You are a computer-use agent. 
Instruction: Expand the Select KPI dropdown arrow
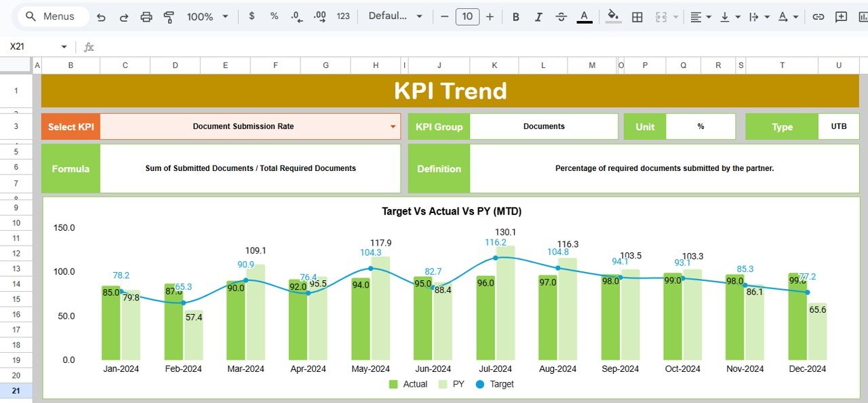coord(393,127)
